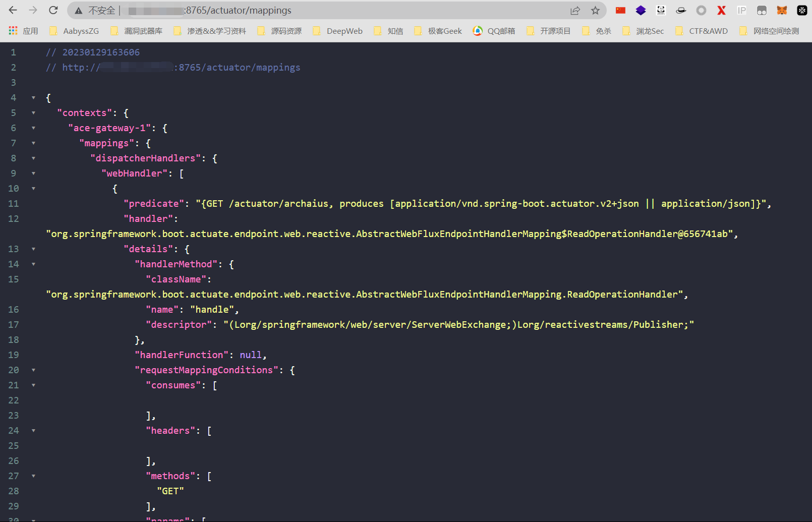Collapse the "consumes" array
Image resolution: width=812 pixels, height=522 pixels.
[33, 385]
